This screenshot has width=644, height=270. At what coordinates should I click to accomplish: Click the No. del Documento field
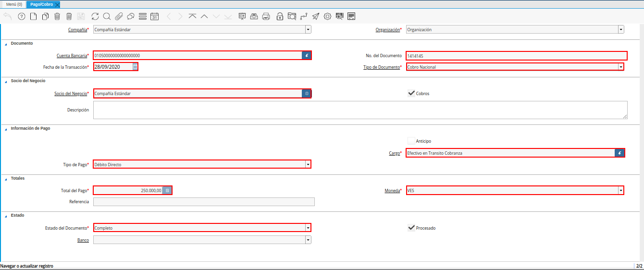pos(517,56)
